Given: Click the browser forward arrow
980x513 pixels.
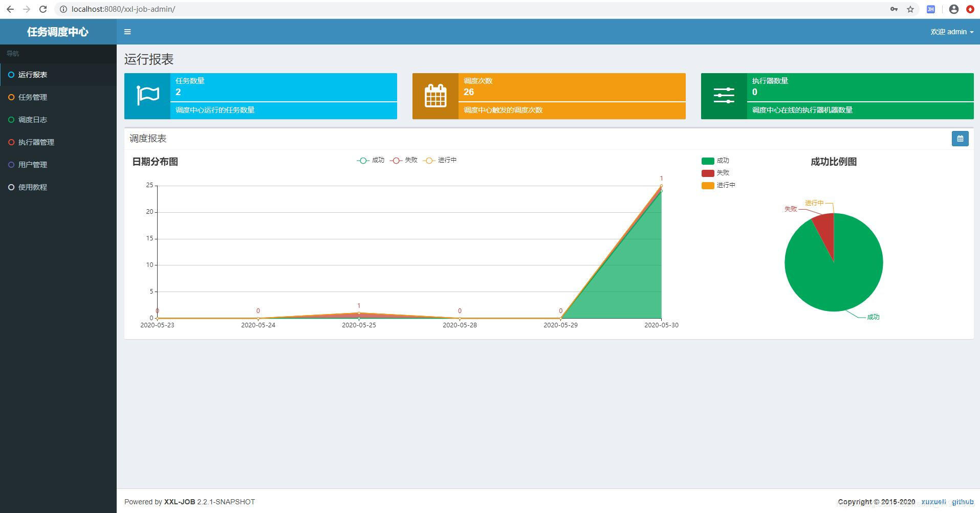Looking at the screenshot, I should 27,9.
